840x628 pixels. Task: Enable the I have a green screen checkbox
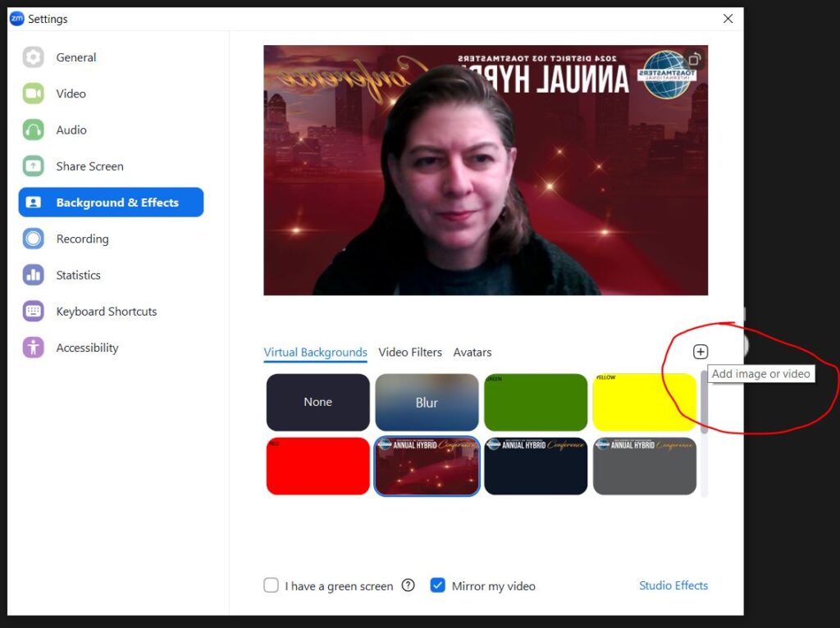point(271,585)
